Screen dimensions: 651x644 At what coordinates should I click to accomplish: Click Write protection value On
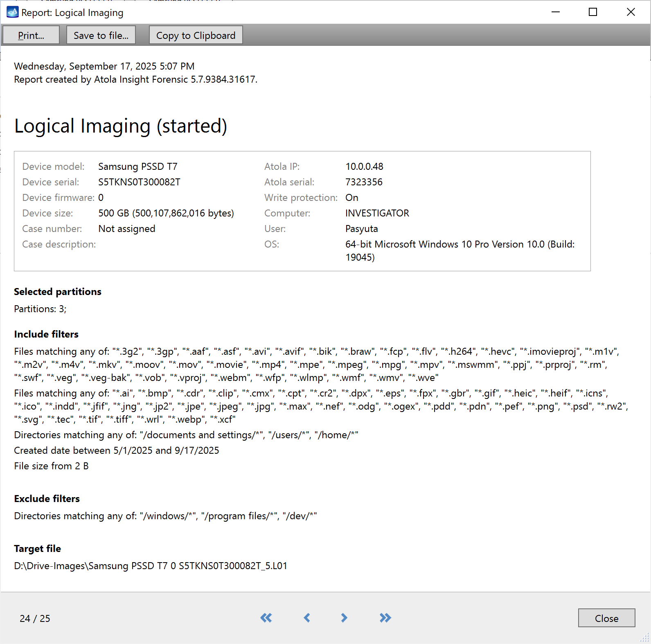coord(352,198)
